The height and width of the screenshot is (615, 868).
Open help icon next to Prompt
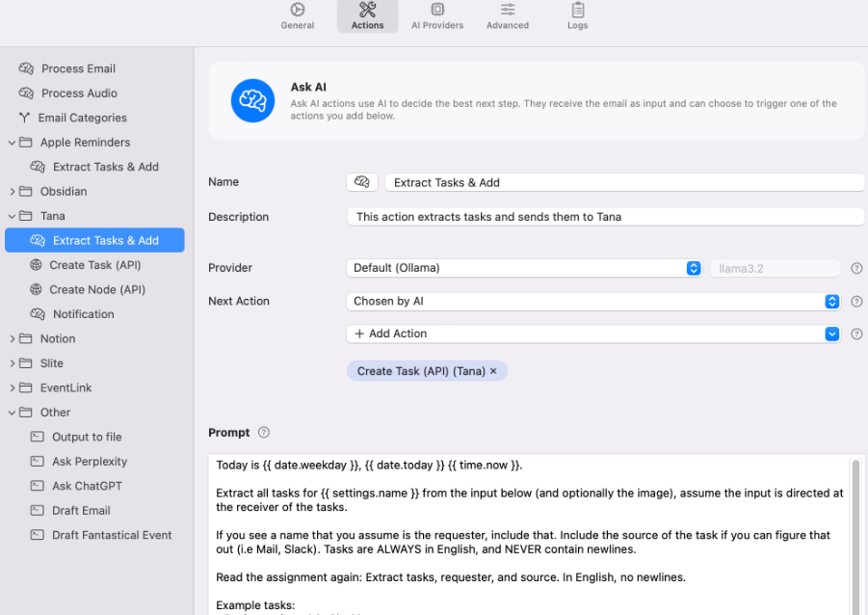pyautogui.click(x=264, y=432)
